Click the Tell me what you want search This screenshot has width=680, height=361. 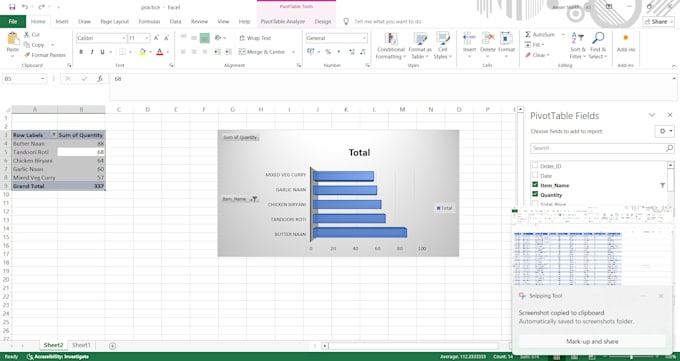[388, 21]
